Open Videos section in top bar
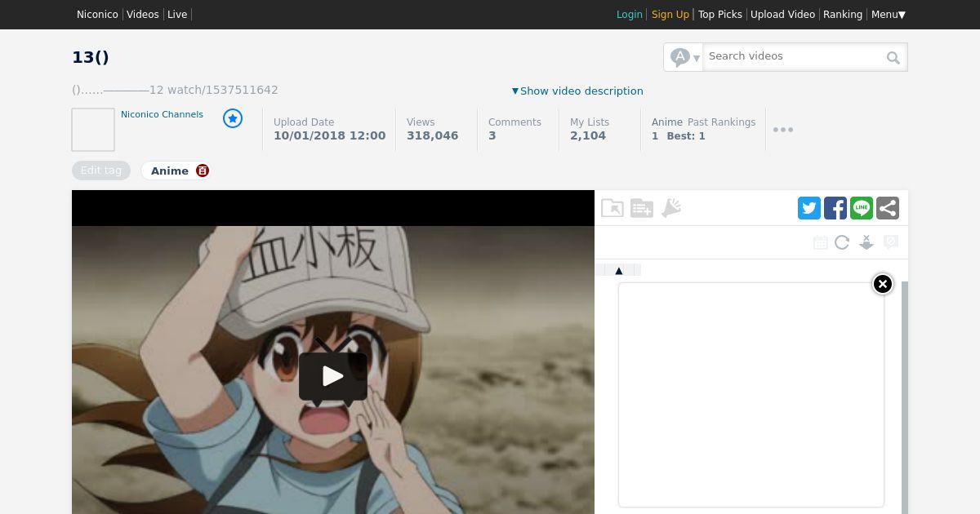The width and height of the screenshot is (980, 514). 143,15
